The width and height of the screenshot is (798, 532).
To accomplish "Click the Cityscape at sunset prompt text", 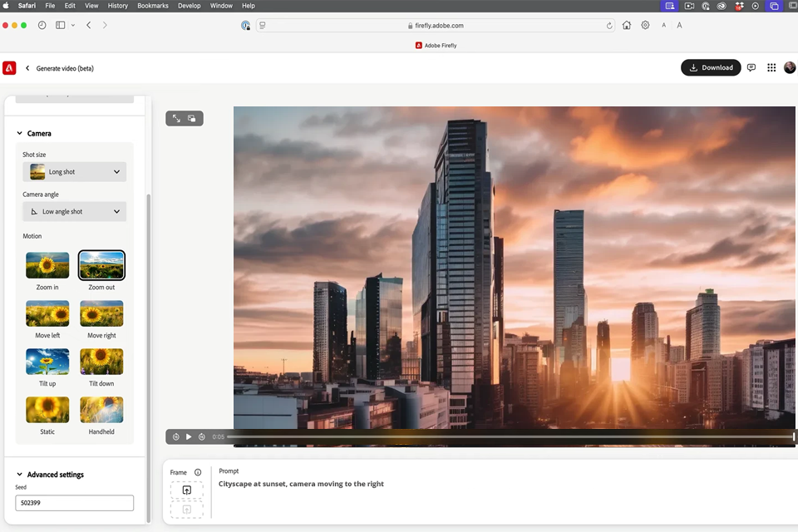I will (x=301, y=484).
